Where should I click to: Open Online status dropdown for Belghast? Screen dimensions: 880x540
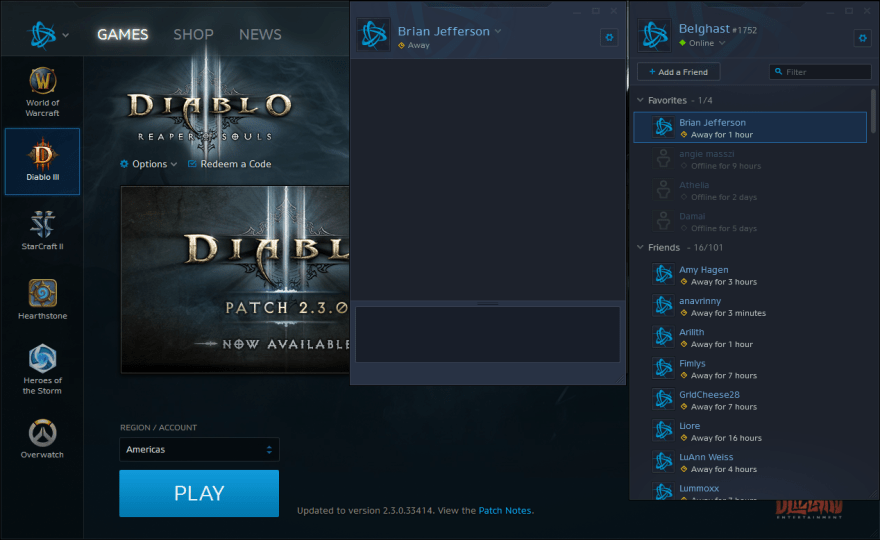[722, 43]
